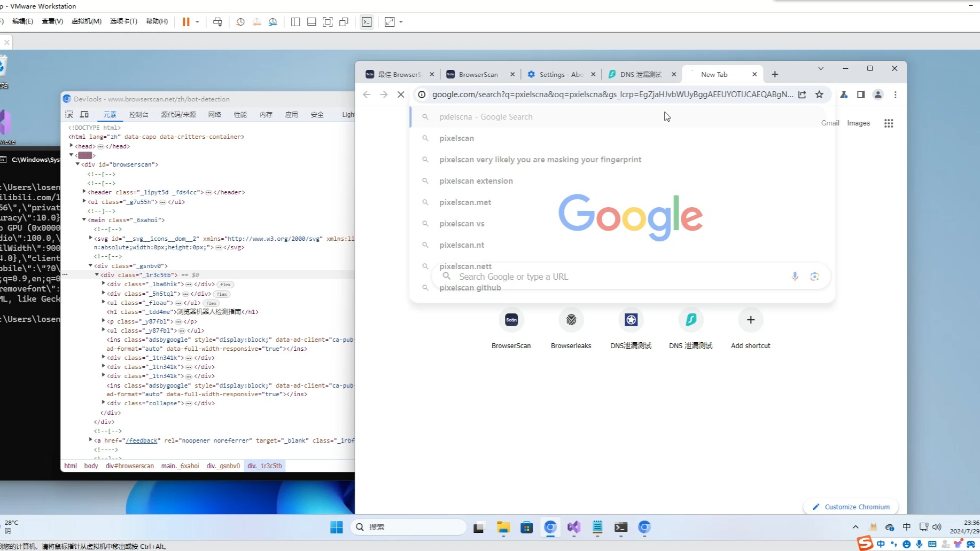Screen dimensions: 980x551
Task: Open stretch display dropdown arrow
Action: [401, 22]
